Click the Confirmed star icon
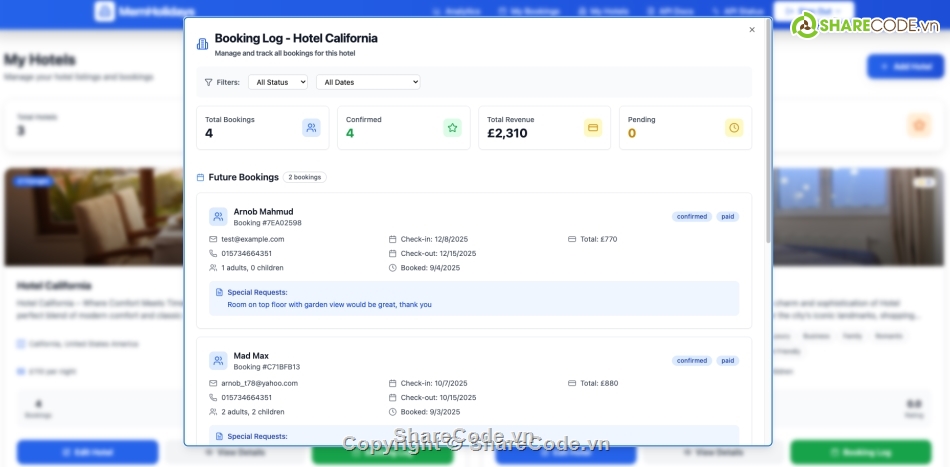The height and width of the screenshot is (467, 950). pyautogui.click(x=452, y=128)
